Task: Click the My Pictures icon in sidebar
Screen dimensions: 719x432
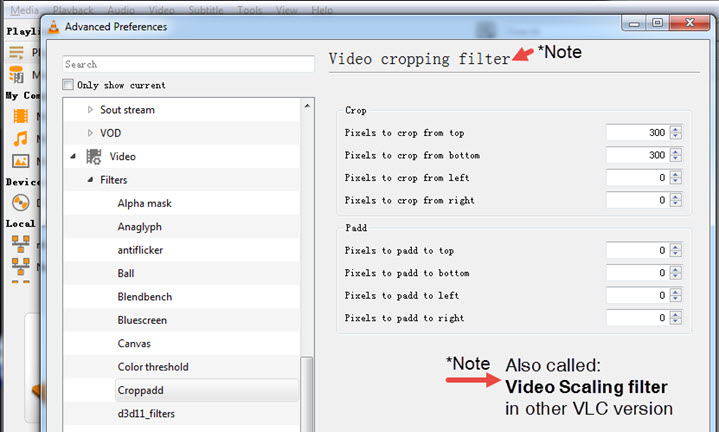Action: [x=21, y=161]
